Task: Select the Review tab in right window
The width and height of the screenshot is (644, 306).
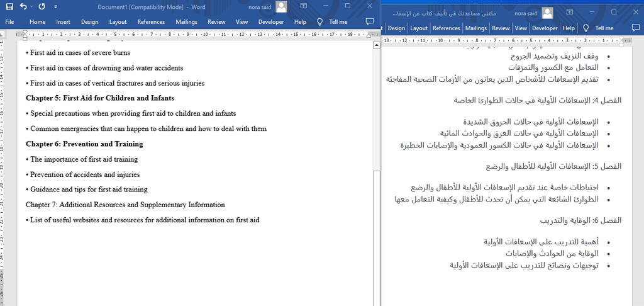Action: (501, 28)
